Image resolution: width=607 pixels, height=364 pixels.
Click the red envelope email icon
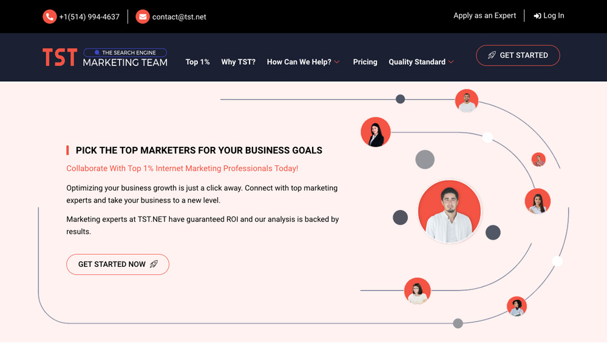pos(143,16)
